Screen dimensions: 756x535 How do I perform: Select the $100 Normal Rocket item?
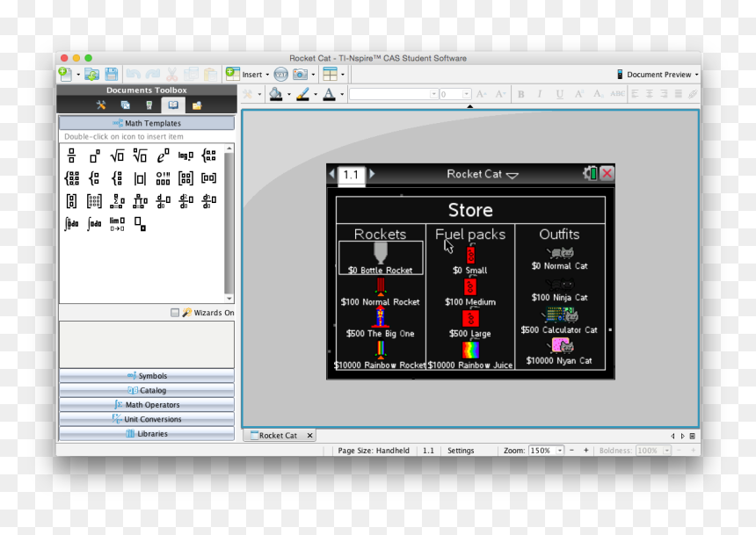(x=381, y=293)
